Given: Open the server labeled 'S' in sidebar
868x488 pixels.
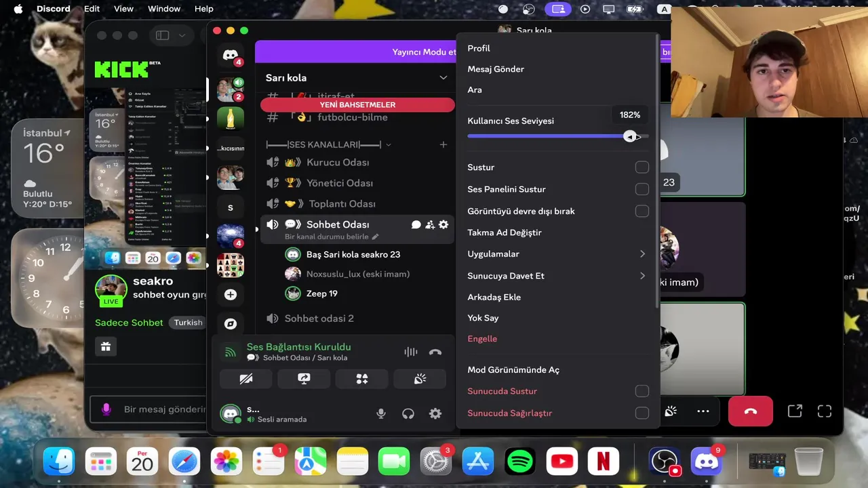Looking at the screenshot, I should point(231,207).
